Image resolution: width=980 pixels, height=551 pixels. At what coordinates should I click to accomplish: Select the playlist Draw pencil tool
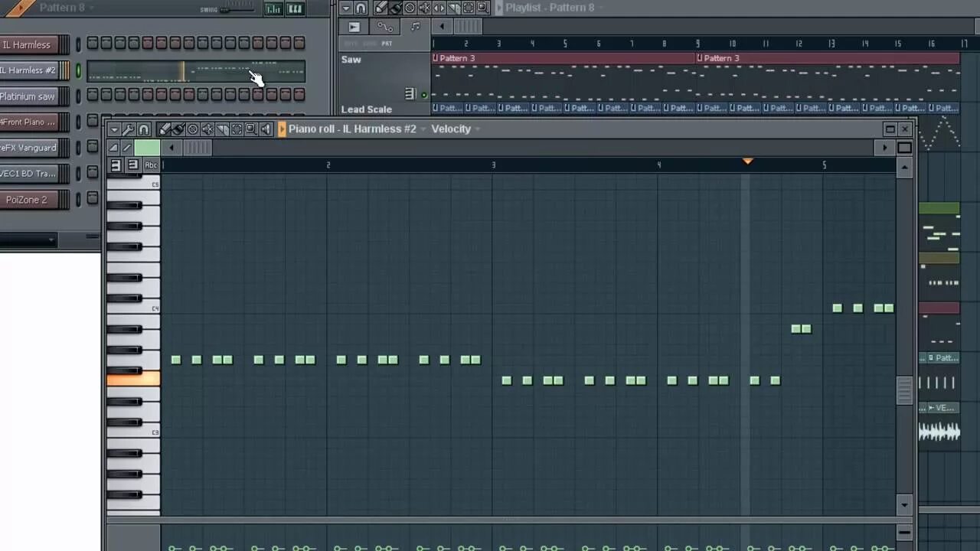[381, 8]
